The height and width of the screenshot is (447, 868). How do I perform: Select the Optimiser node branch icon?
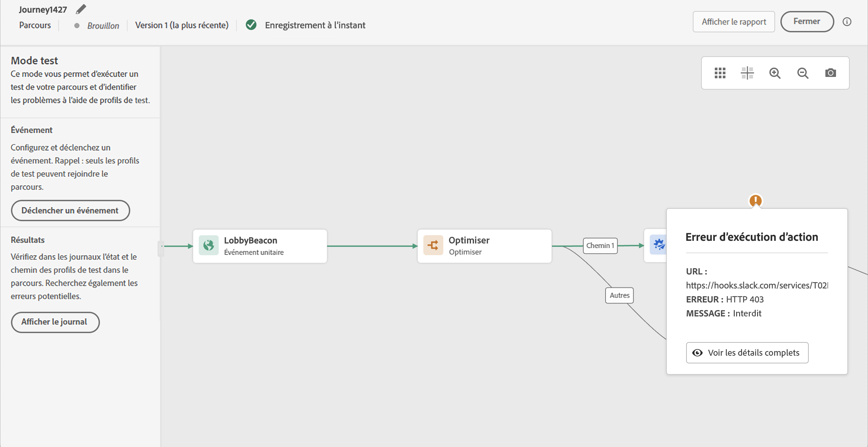pos(433,245)
